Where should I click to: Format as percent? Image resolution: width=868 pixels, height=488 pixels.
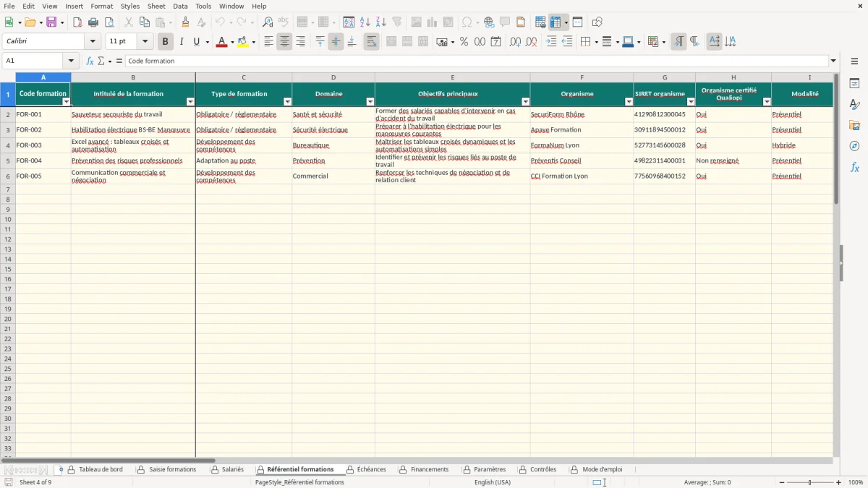464,42
